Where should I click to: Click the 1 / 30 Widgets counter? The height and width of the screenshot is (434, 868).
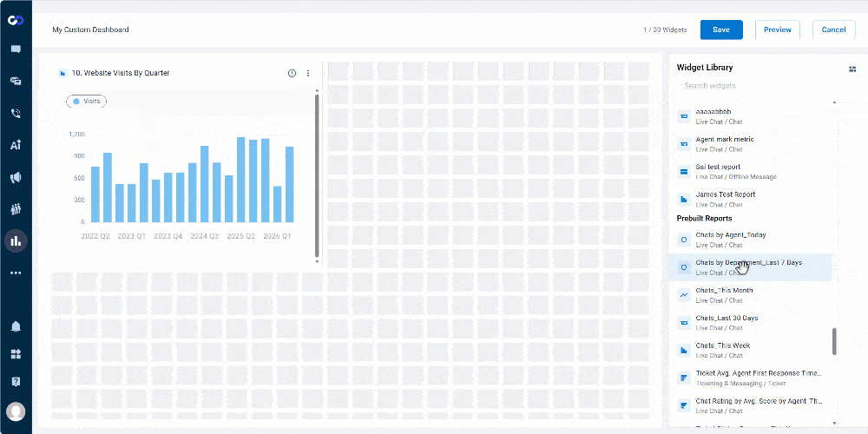pos(665,30)
